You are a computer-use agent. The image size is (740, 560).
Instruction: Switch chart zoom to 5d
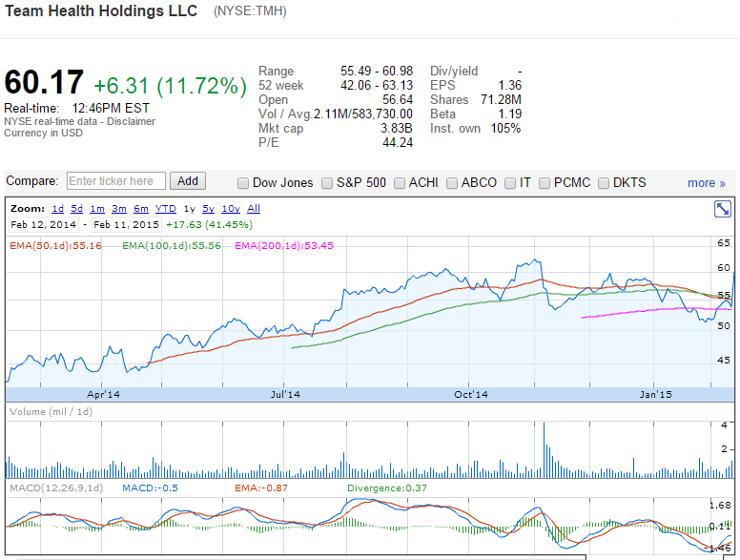coord(76,208)
